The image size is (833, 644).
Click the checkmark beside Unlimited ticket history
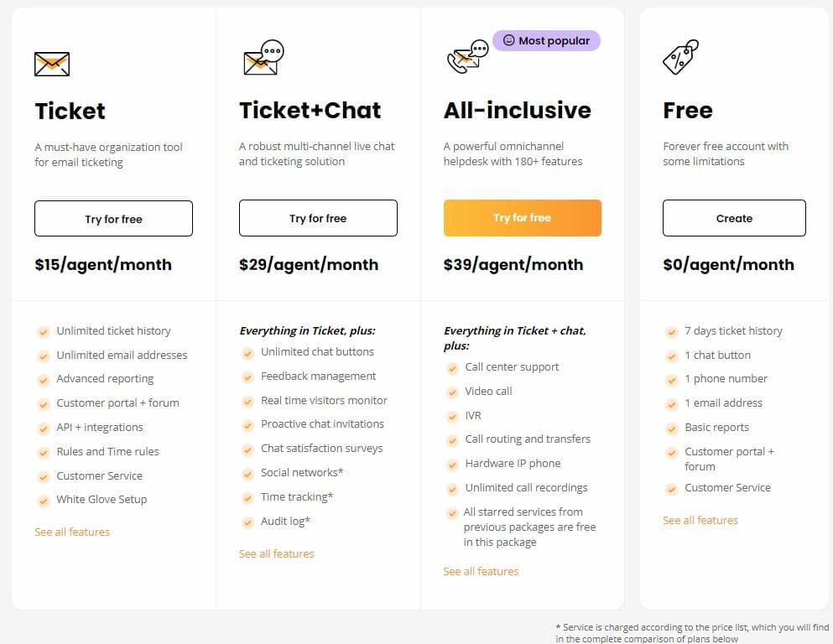tap(44, 331)
